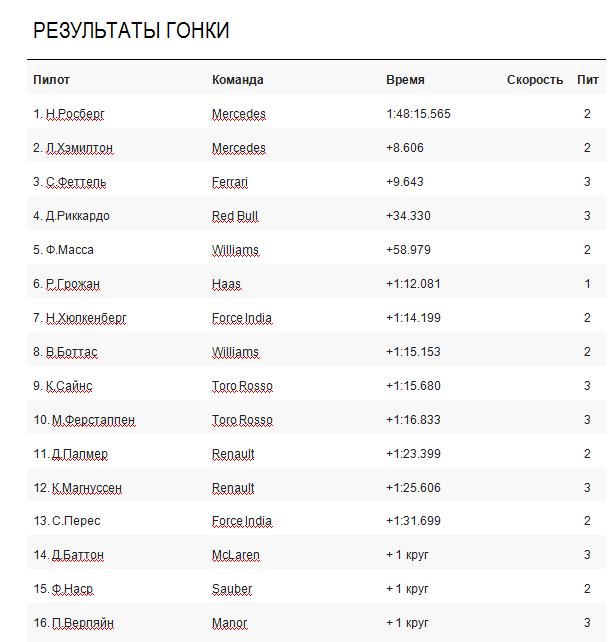Open the Ferrari team entry
The height and width of the screenshot is (642, 616).
tap(230, 182)
